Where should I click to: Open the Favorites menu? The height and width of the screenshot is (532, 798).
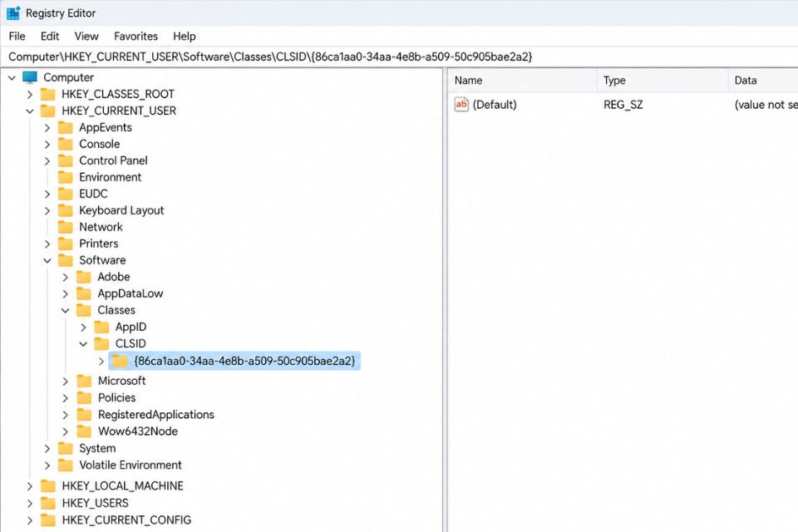pyautogui.click(x=135, y=36)
